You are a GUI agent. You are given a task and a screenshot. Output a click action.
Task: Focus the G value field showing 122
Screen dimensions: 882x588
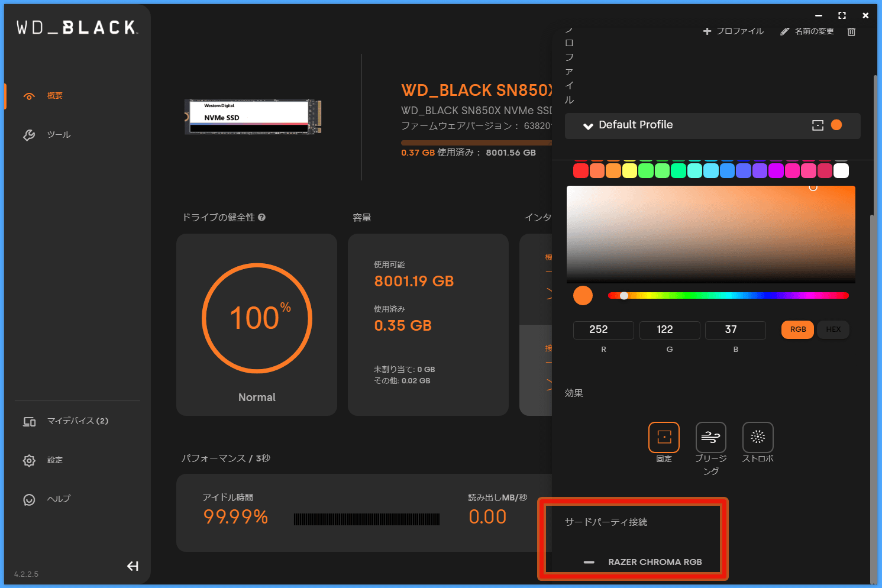670,330
